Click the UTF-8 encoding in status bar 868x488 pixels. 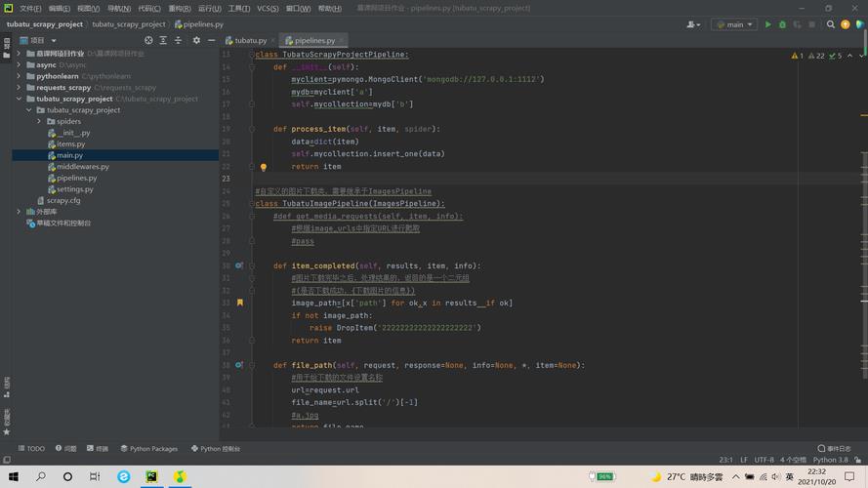pyautogui.click(x=765, y=460)
